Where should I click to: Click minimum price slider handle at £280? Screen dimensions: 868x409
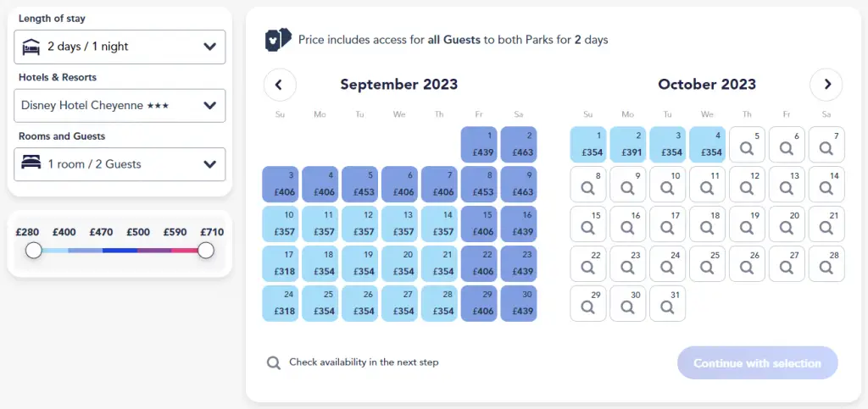[x=34, y=251]
